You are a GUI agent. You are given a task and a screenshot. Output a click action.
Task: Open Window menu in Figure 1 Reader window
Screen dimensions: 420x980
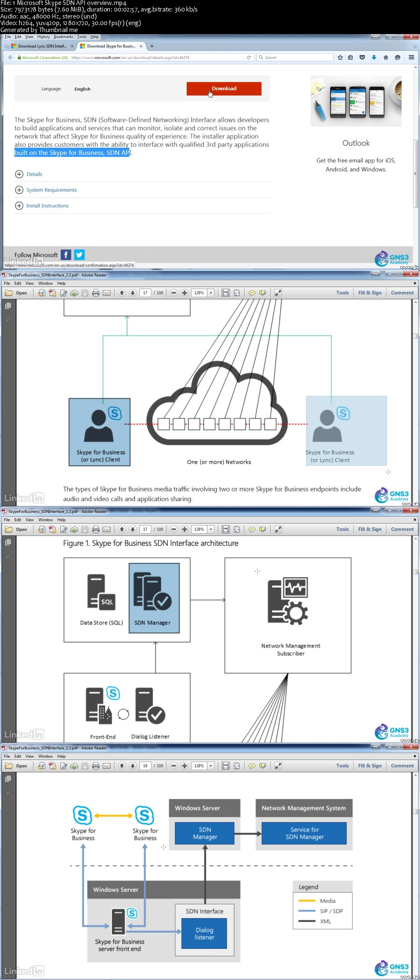click(x=46, y=520)
